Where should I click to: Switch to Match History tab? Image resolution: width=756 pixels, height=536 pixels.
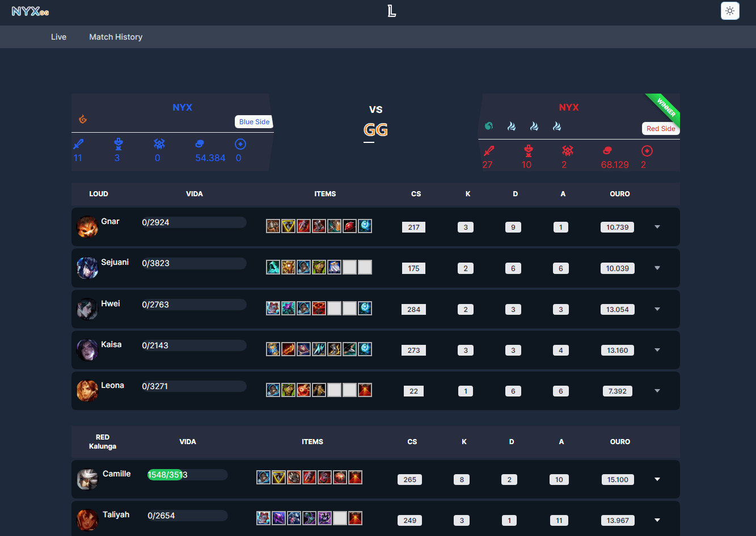coord(116,37)
